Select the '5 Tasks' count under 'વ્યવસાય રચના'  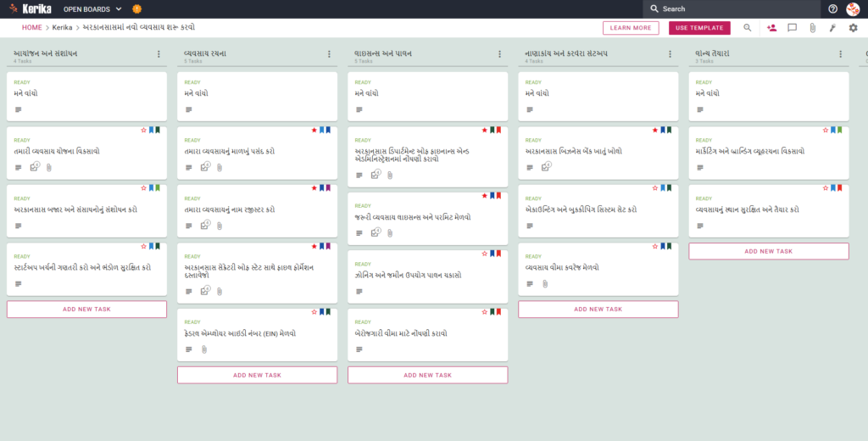tap(192, 62)
